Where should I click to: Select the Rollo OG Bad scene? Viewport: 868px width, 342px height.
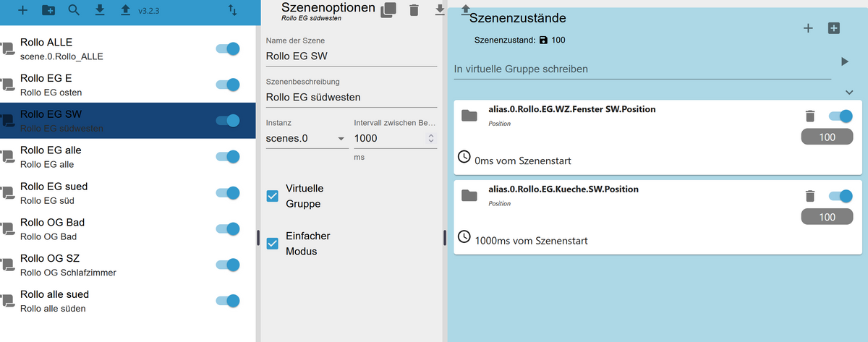click(x=109, y=228)
